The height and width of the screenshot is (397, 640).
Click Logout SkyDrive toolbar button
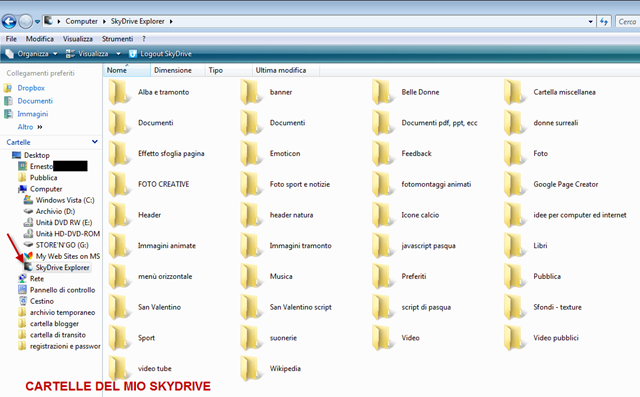coord(160,54)
